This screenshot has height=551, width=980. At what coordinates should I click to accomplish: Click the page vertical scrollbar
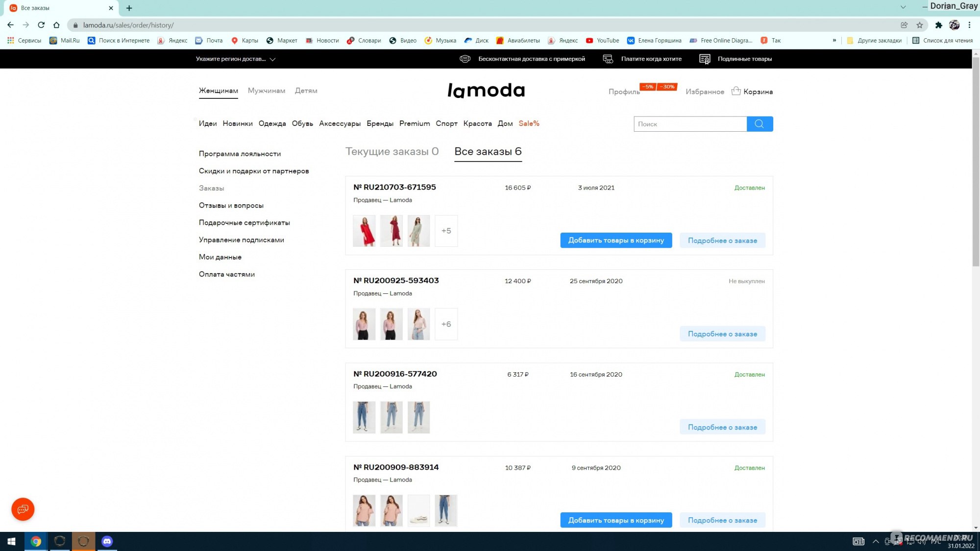tap(976, 162)
